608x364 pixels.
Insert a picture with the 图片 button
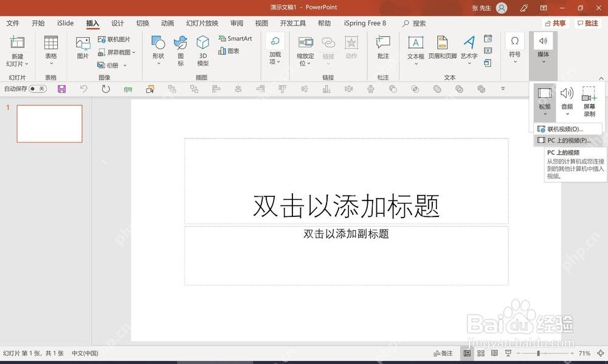coord(83,48)
